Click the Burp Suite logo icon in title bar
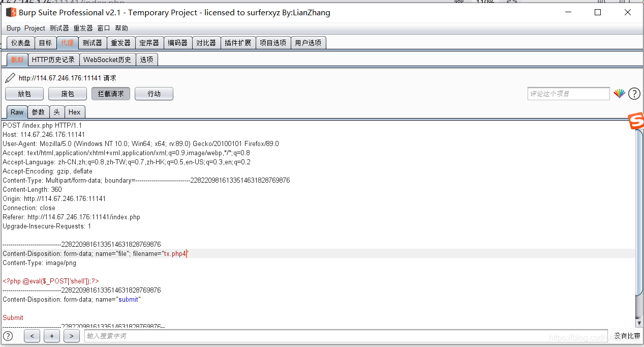 11,12
